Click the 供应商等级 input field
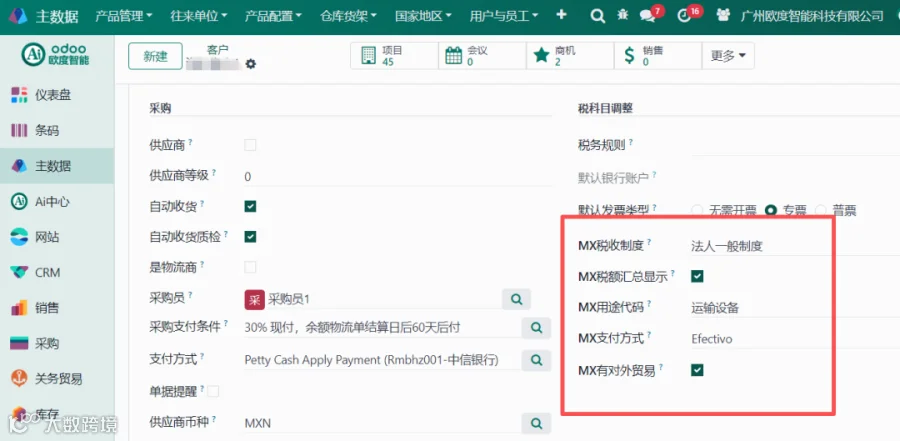900x441 pixels. pos(398,176)
